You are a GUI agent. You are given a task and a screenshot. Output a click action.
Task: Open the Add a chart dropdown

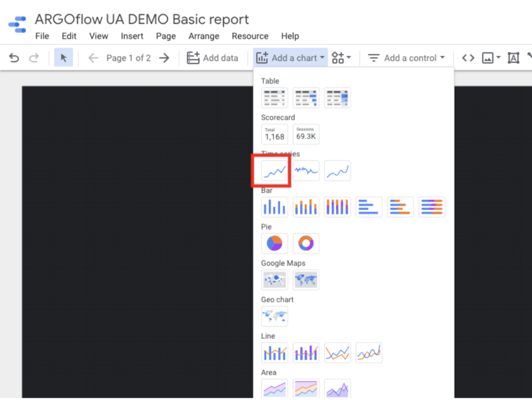click(290, 58)
